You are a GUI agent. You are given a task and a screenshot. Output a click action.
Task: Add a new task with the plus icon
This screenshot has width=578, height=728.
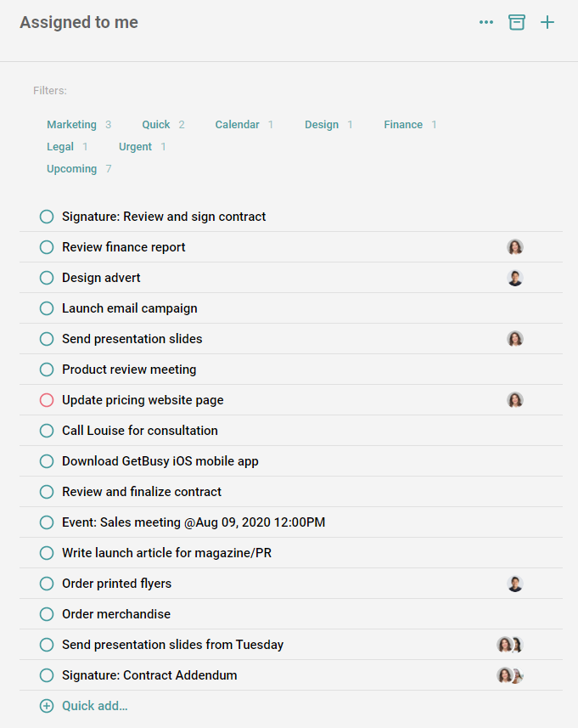[547, 22]
